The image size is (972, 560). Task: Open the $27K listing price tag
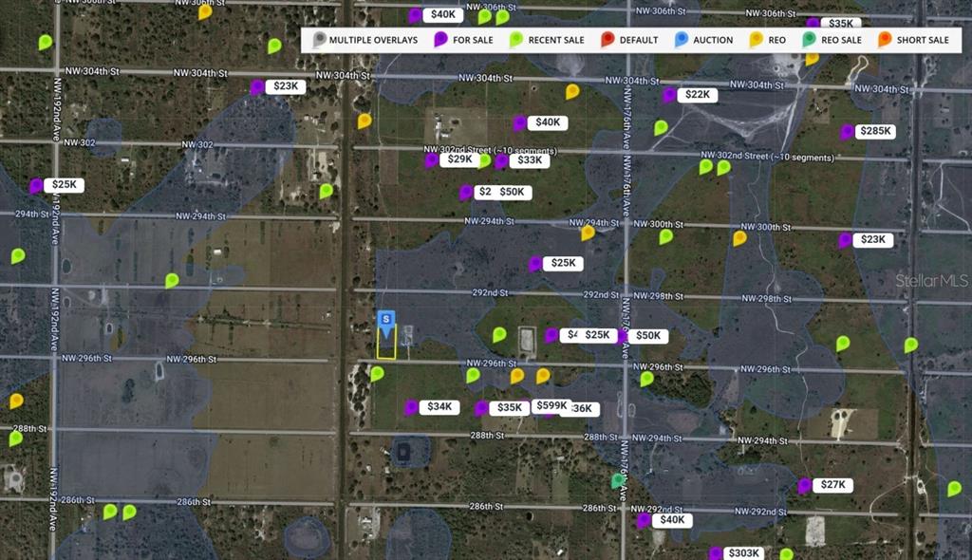[x=832, y=485]
